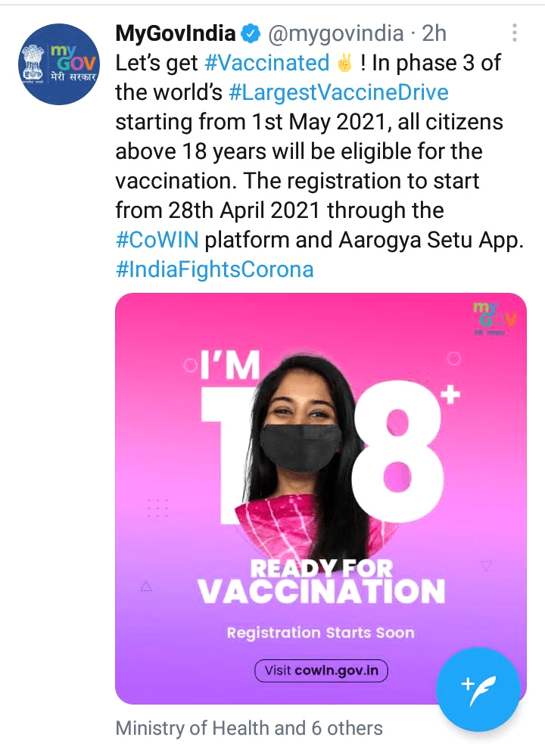
Task: Open the #LargestVaccineDrive hashtag
Action: coord(338,93)
